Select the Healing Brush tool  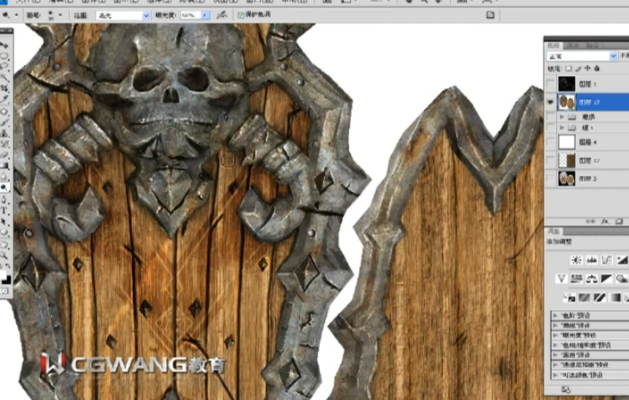[x=4, y=112]
